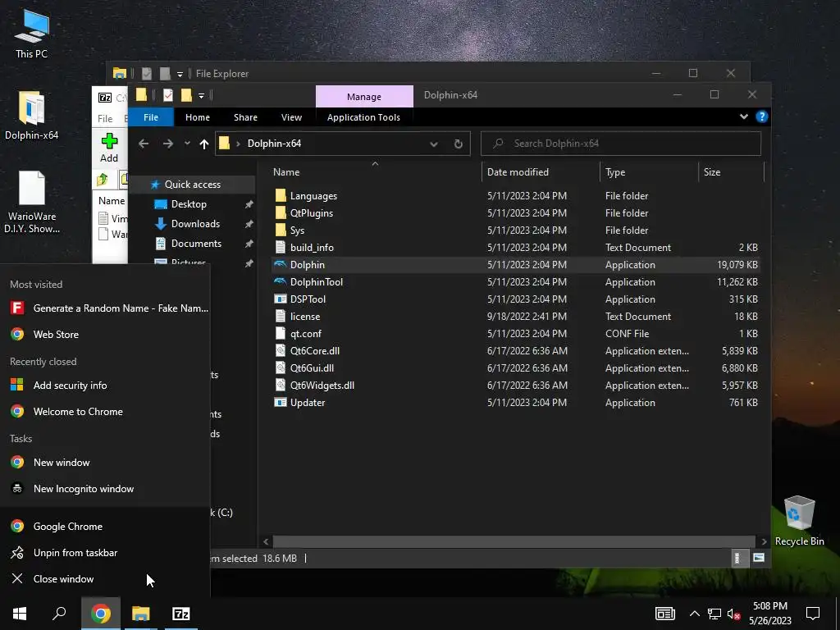The width and height of the screenshot is (840, 630).
Task: Go up one folder level with up arrow
Action: [203, 144]
